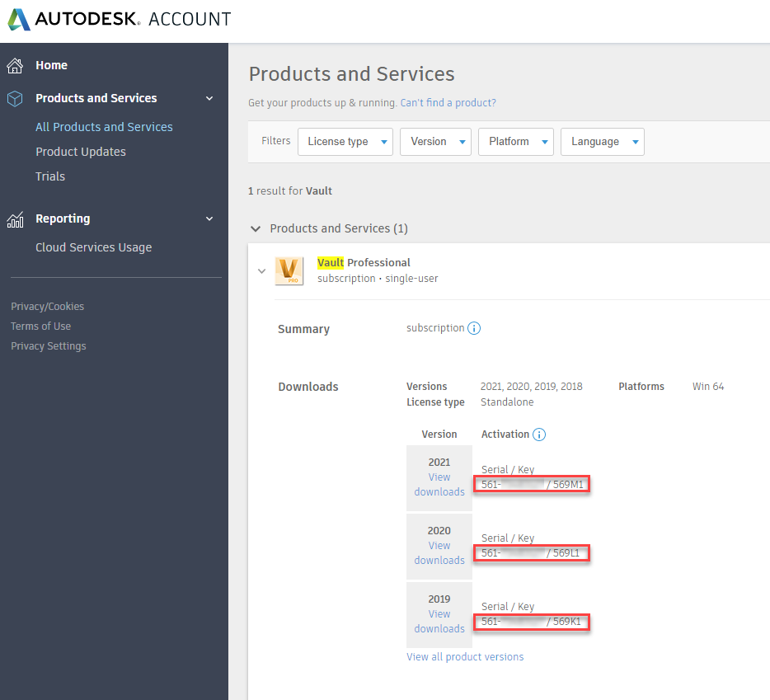This screenshot has height=700, width=770.
Task: Open the Trials page from sidebar
Action: (50, 176)
